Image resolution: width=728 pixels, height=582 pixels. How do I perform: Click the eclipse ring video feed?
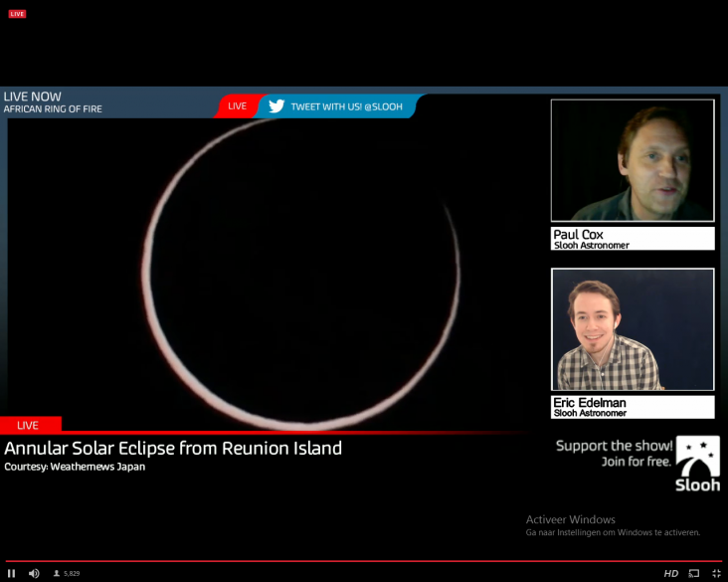[x=299, y=274]
